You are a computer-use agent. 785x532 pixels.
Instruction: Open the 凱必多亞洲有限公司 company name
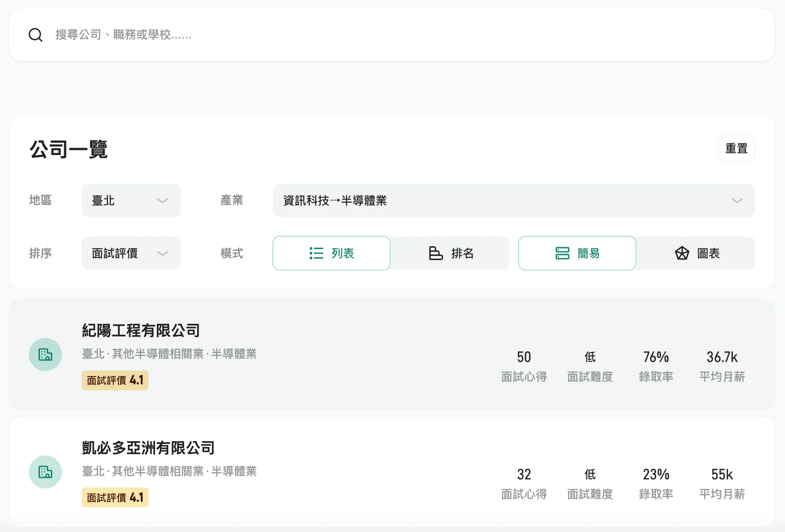click(x=148, y=448)
